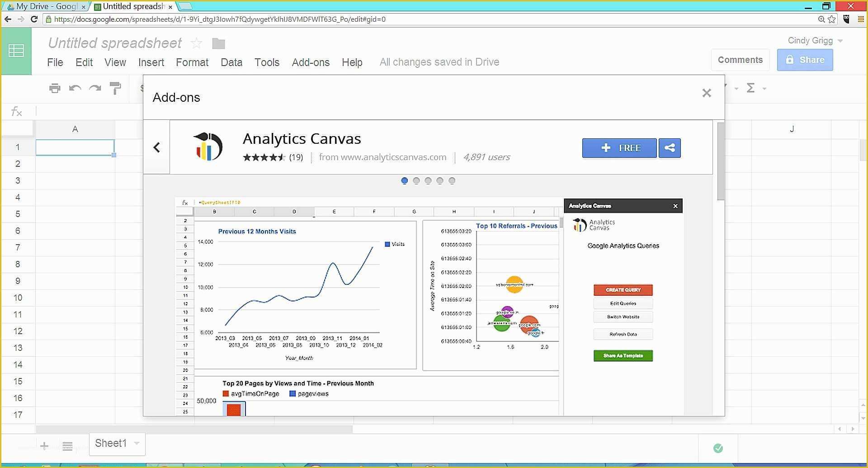Screen dimensions: 868x468
Task: Click the Add-ons dialog vertical scrollbar
Action: (721, 161)
